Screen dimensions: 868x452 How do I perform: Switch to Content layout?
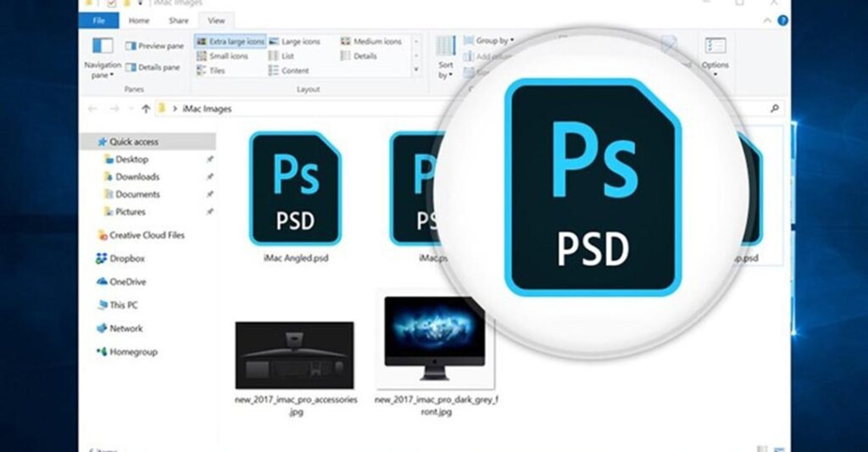[x=288, y=70]
